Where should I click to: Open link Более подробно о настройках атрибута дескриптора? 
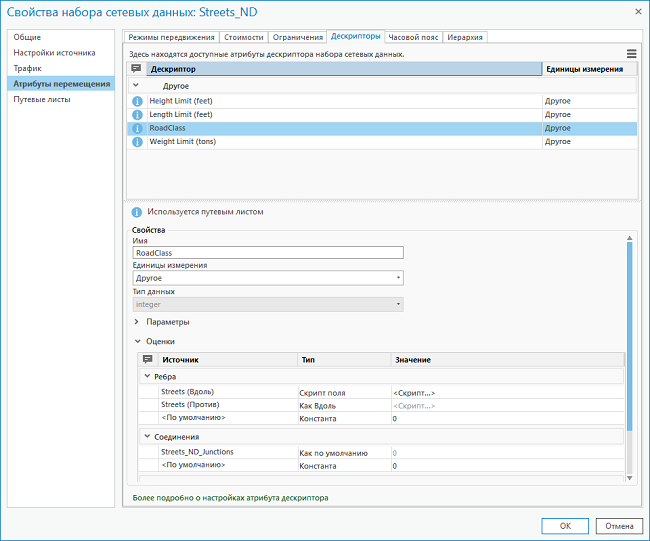(x=230, y=497)
